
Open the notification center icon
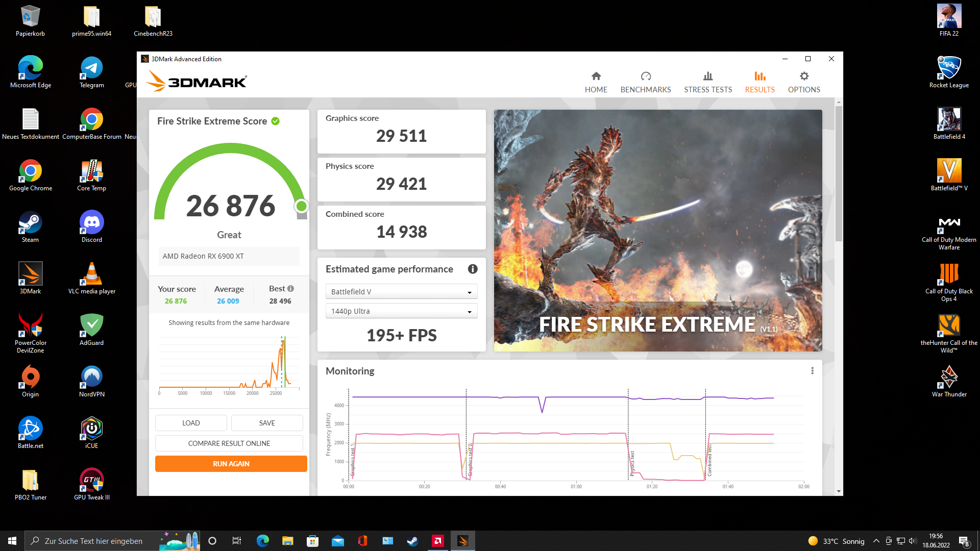(964, 541)
